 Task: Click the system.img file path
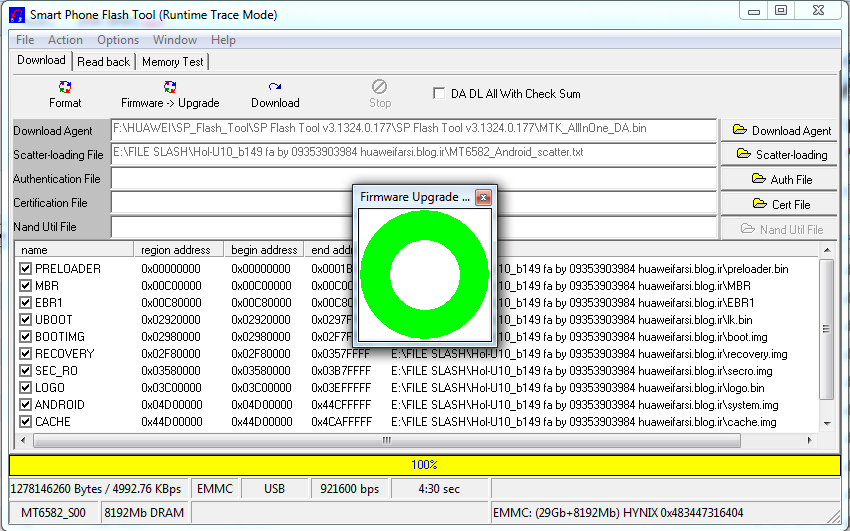pos(585,405)
